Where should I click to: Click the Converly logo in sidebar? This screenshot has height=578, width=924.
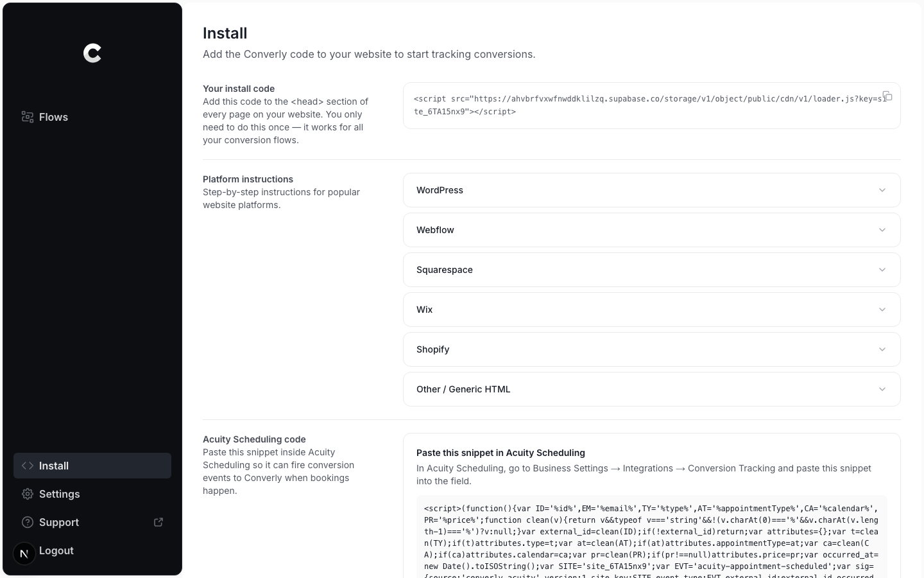coord(92,53)
